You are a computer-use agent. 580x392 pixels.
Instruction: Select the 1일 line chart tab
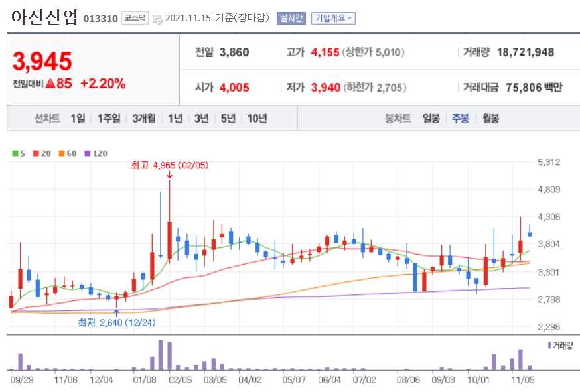click(78, 119)
